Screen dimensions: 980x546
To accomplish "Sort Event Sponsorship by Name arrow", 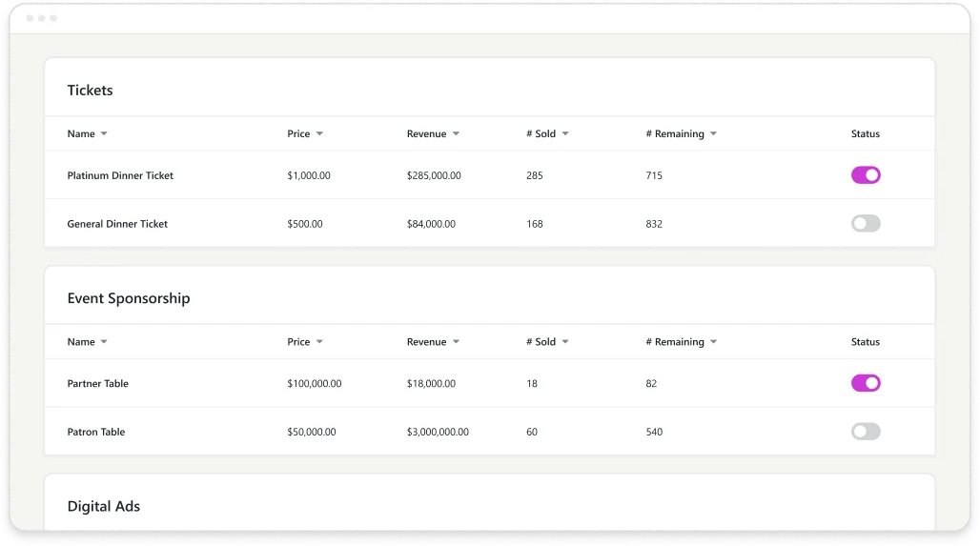I will [104, 342].
